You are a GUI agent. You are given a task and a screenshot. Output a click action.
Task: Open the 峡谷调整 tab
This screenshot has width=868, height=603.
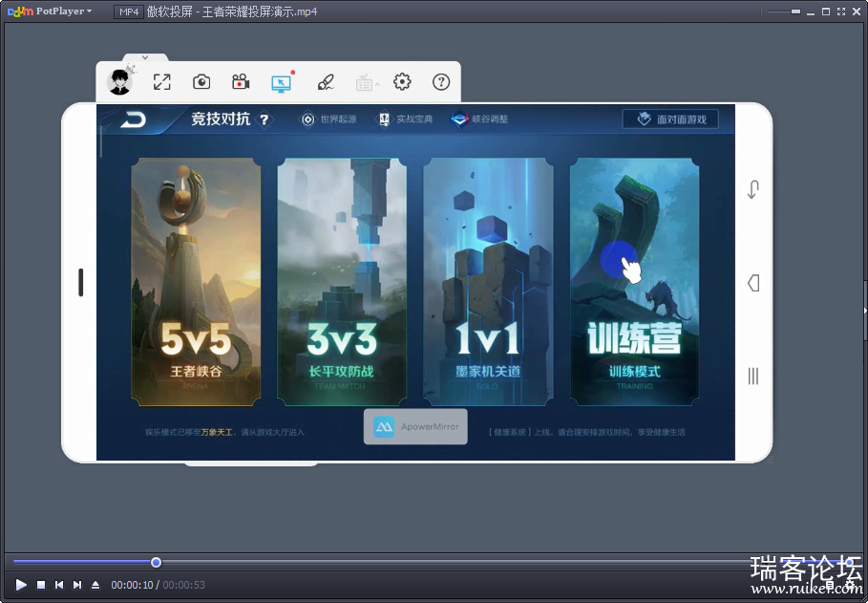[479, 119]
